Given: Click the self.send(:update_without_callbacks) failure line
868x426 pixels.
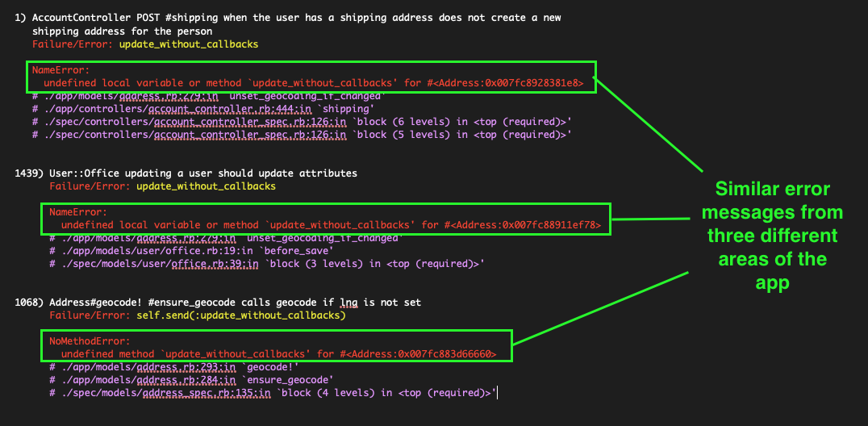Looking at the screenshot, I should click(x=197, y=315).
